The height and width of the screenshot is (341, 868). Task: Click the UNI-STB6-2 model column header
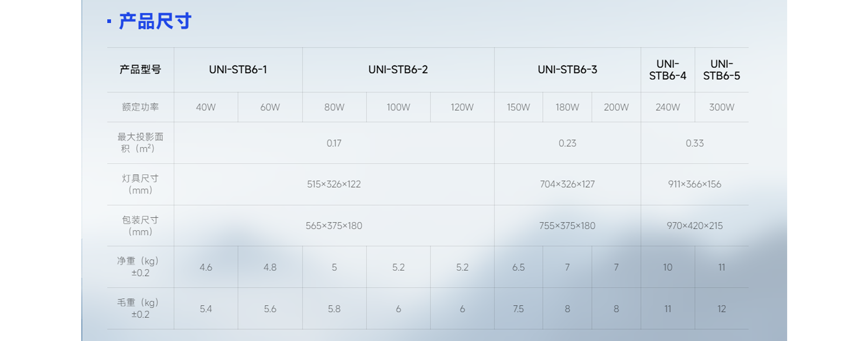[x=398, y=70]
